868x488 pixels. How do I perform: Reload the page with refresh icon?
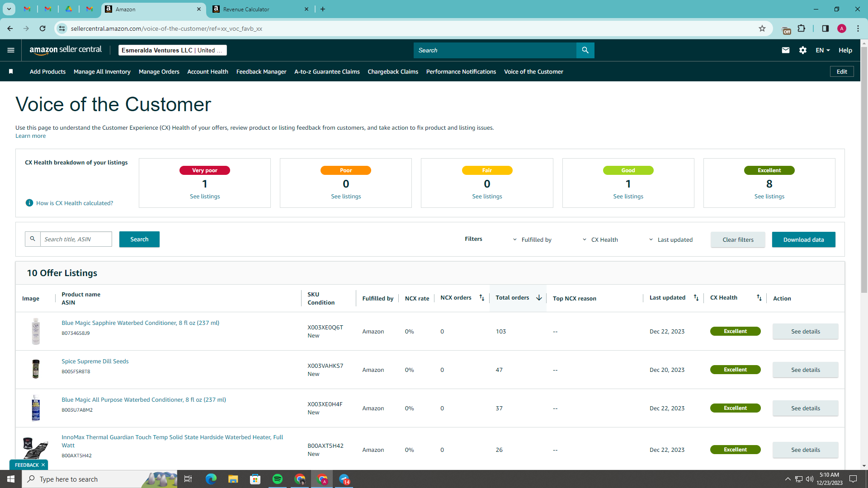[42, 28]
